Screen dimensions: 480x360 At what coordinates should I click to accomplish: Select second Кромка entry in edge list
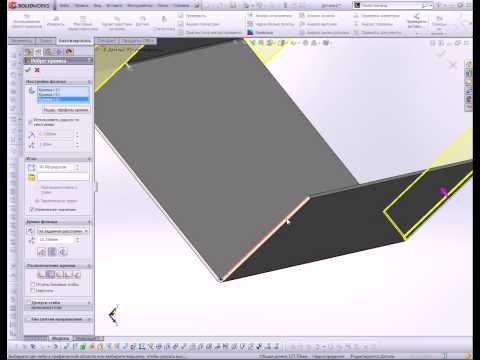(x=63, y=95)
